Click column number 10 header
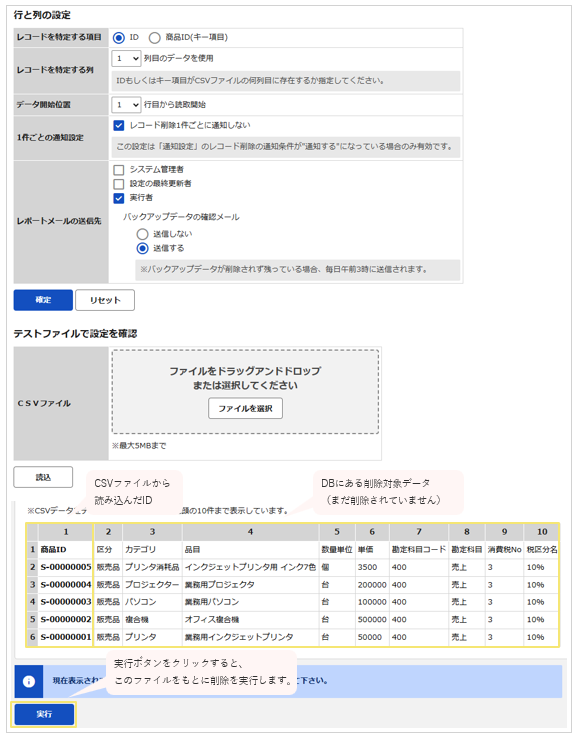 point(541,532)
